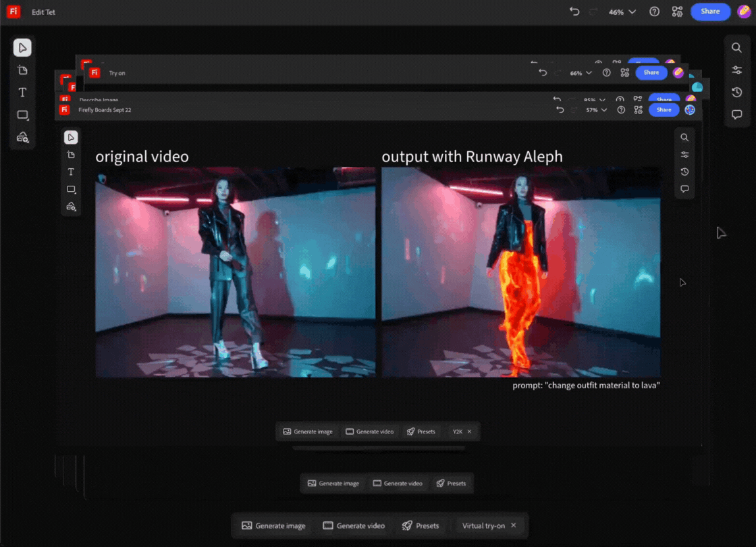The height and width of the screenshot is (547, 756).
Task: Select the original video thumbnail
Action: [236, 272]
